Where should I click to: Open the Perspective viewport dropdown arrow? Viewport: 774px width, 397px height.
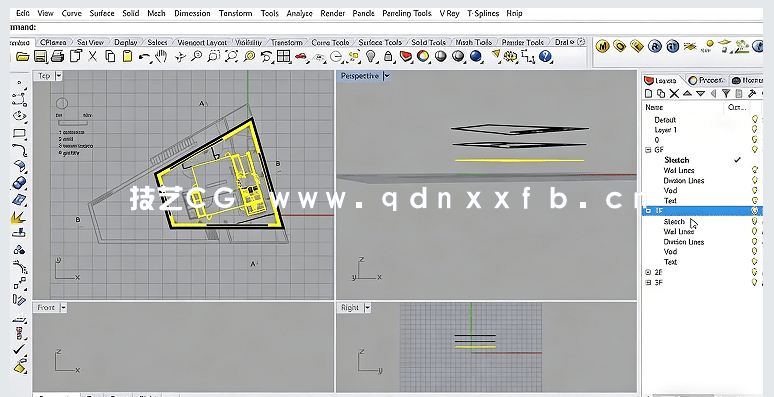point(387,76)
